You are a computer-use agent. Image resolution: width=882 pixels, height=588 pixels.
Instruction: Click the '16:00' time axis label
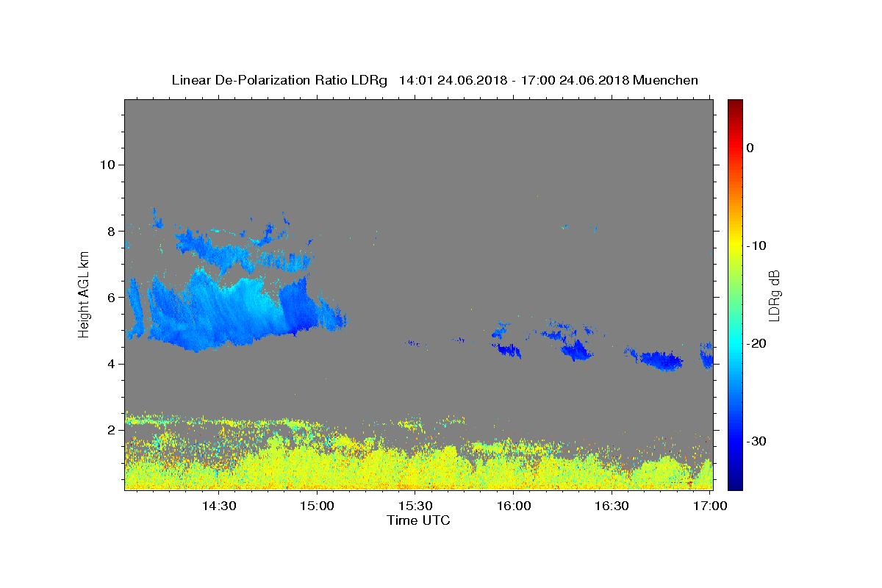(x=514, y=506)
